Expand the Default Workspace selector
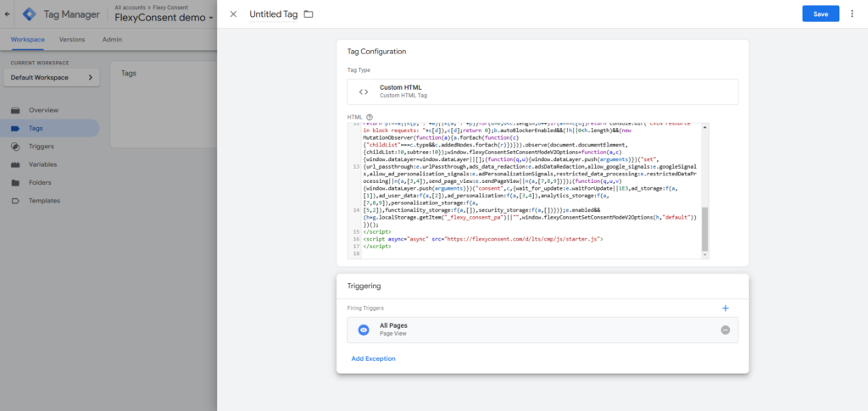 (x=51, y=78)
